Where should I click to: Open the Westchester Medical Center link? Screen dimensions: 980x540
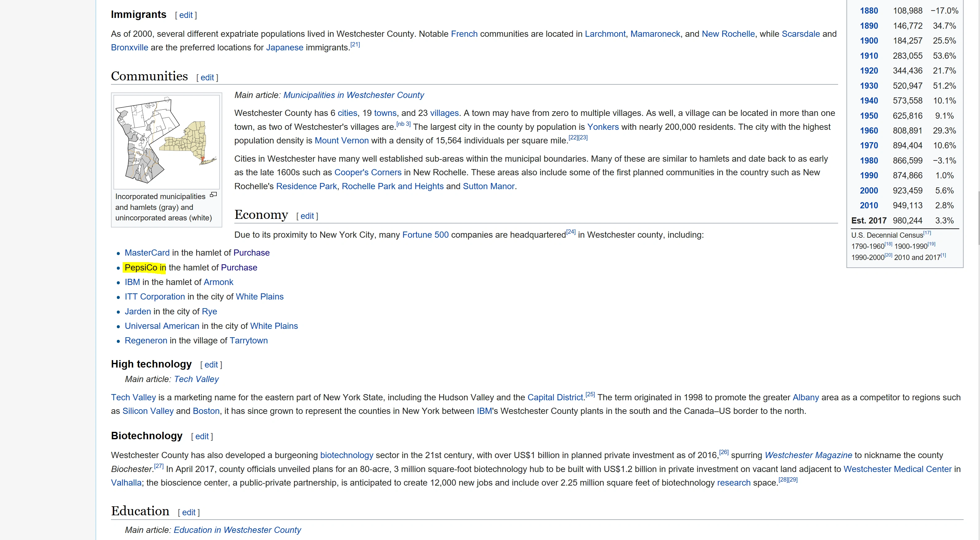(x=897, y=469)
